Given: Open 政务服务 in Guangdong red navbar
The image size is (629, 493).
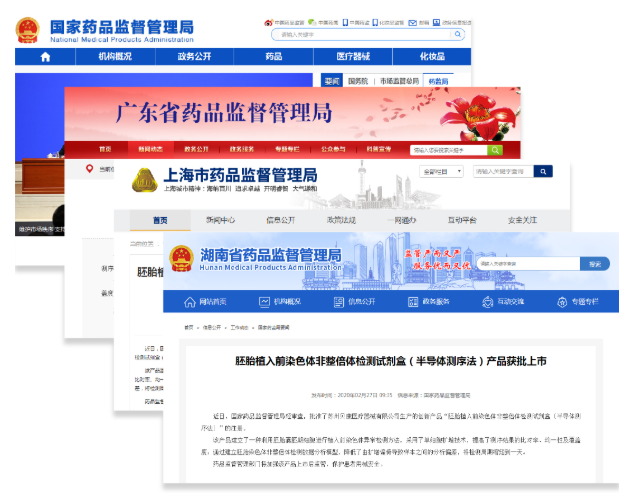Looking at the screenshot, I should (x=241, y=149).
